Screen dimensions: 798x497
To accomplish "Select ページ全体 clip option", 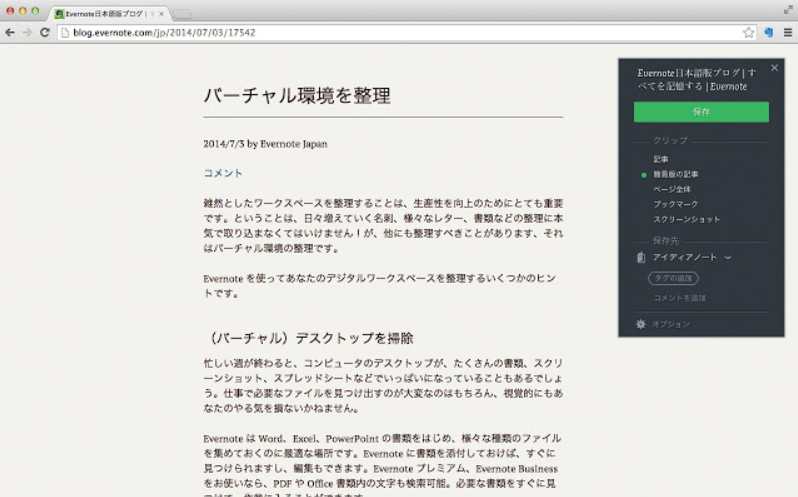I will [x=672, y=189].
